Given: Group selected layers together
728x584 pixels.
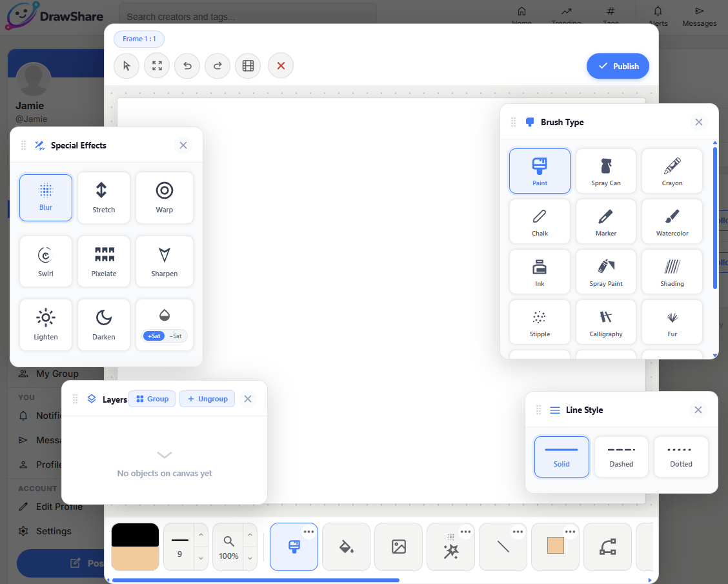Looking at the screenshot, I should pyautogui.click(x=152, y=399).
